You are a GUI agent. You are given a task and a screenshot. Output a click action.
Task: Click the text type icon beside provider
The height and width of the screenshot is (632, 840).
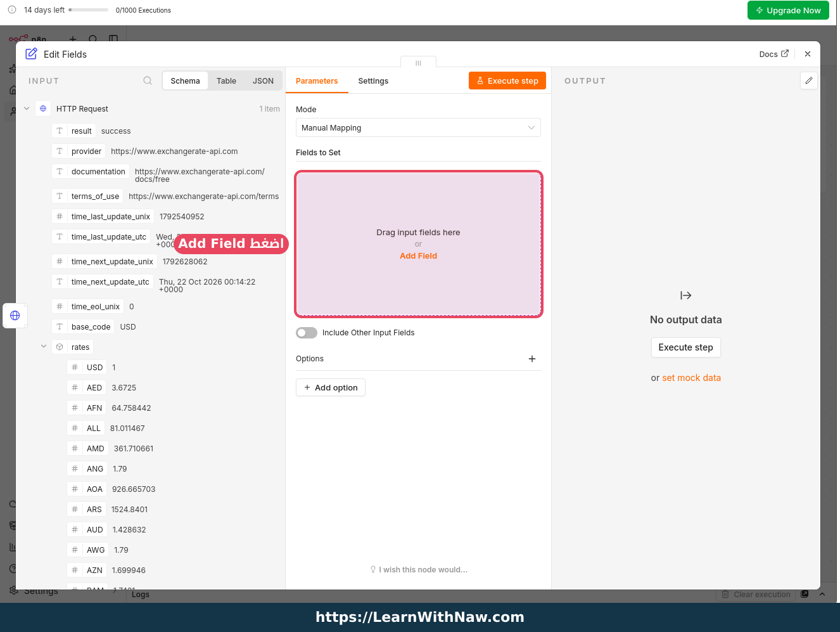pos(60,151)
